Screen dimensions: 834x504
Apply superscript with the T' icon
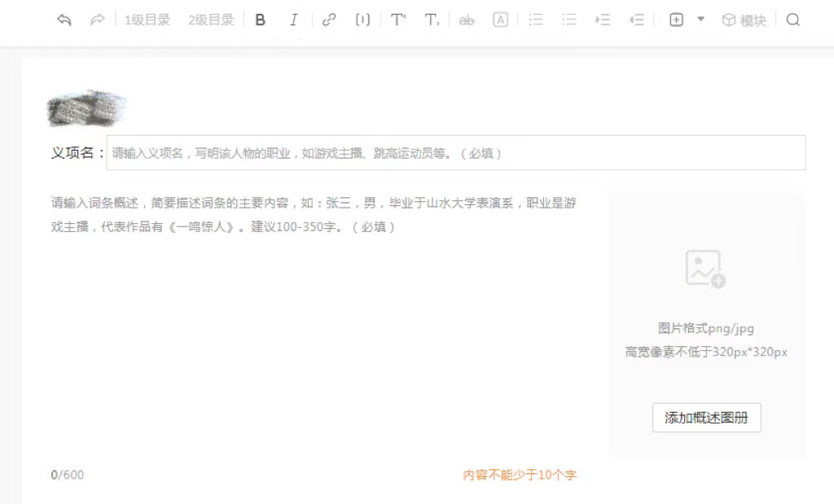pyautogui.click(x=397, y=19)
